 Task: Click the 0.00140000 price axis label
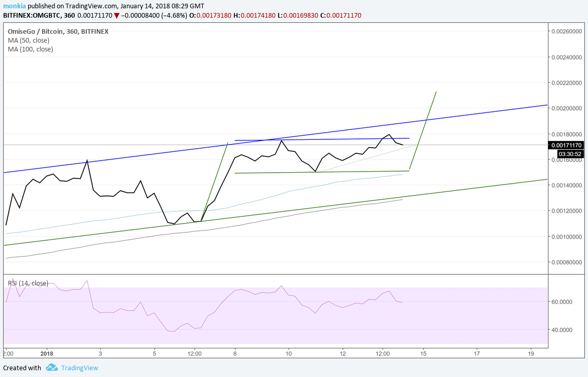click(x=567, y=185)
